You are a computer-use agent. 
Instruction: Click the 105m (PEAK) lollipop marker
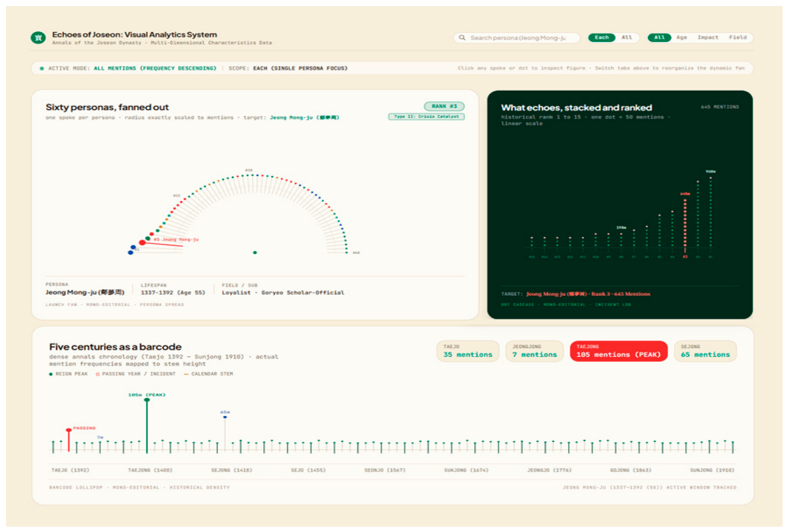[147, 400]
